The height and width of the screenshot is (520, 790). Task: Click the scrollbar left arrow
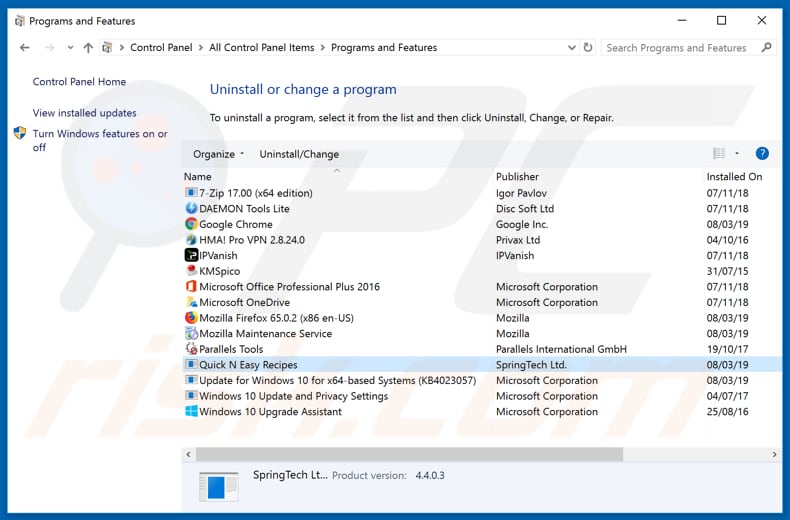tap(188, 454)
